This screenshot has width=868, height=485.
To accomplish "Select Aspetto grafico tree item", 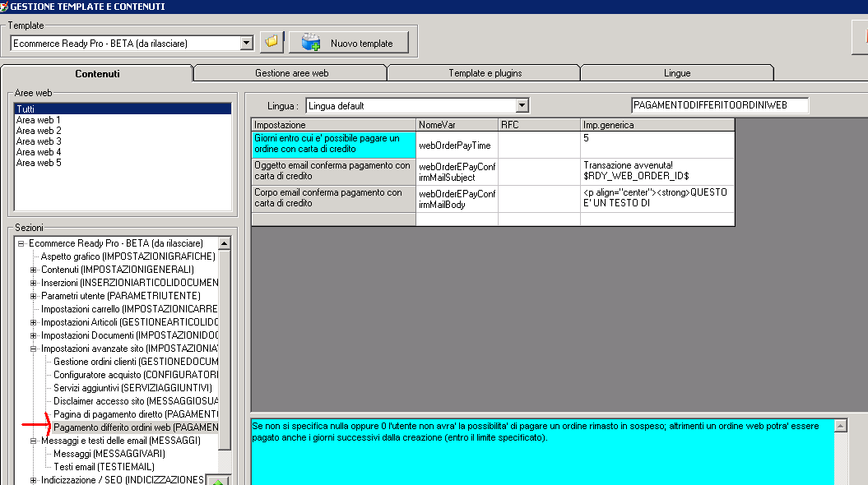I will (x=128, y=256).
